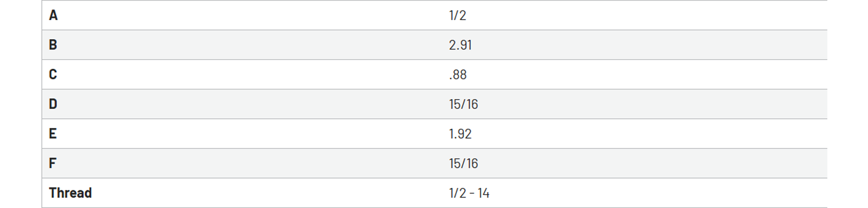Screen dimensions: 868x208
Task: Click the row label A
Action: pos(53,15)
